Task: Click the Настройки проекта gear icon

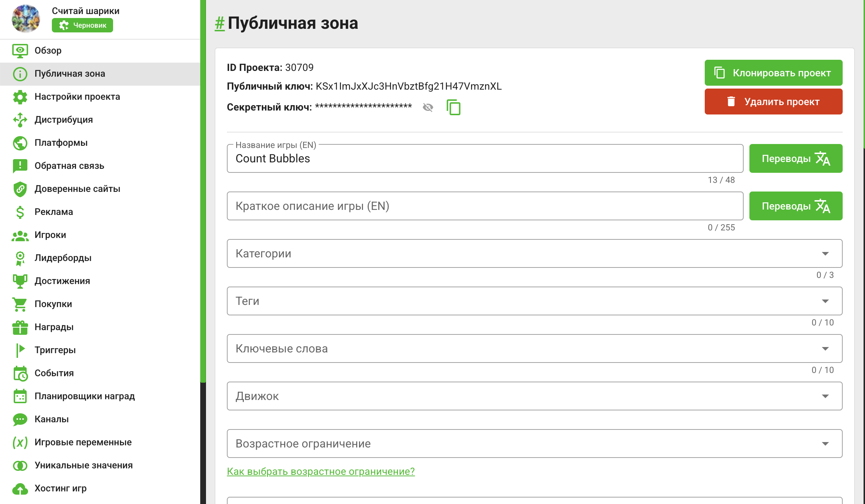Action: [20, 97]
